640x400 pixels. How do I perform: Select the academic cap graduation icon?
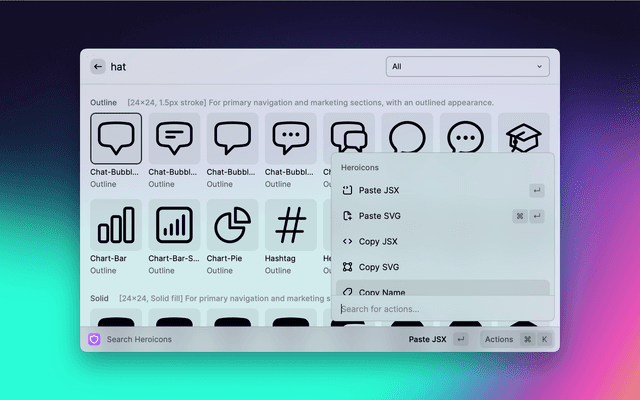click(x=522, y=138)
